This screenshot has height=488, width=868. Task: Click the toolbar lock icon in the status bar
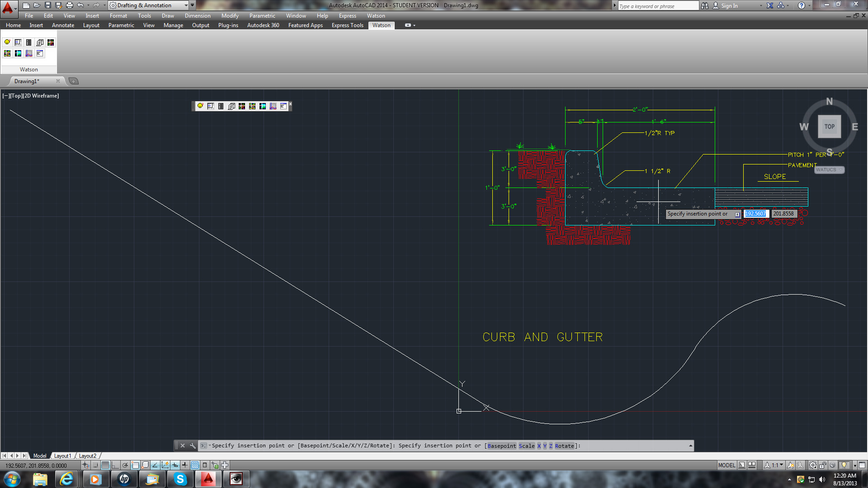click(x=823, y=465)
